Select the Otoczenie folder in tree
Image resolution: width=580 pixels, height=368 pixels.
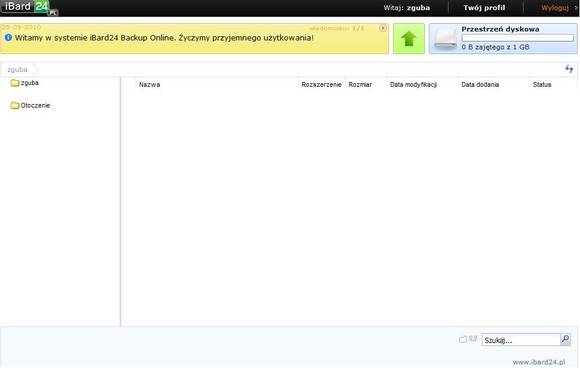click(x=30, y=105)
